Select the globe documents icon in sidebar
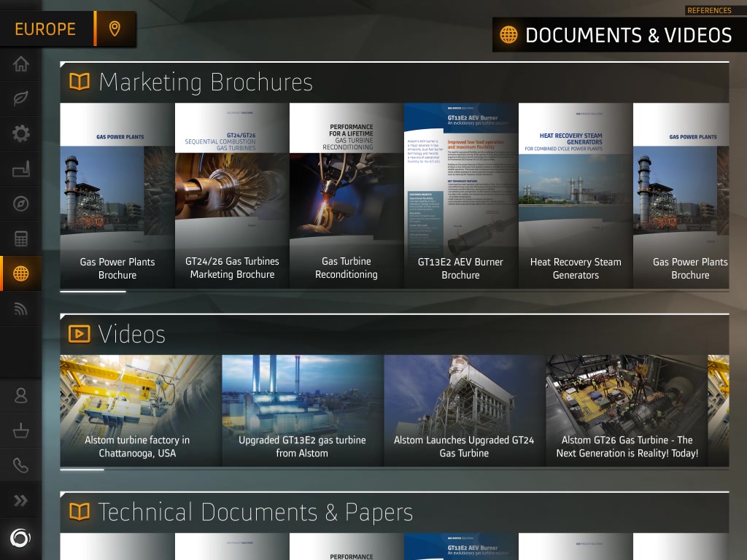Viewport: 747px width, 560px height. [21, 274]
